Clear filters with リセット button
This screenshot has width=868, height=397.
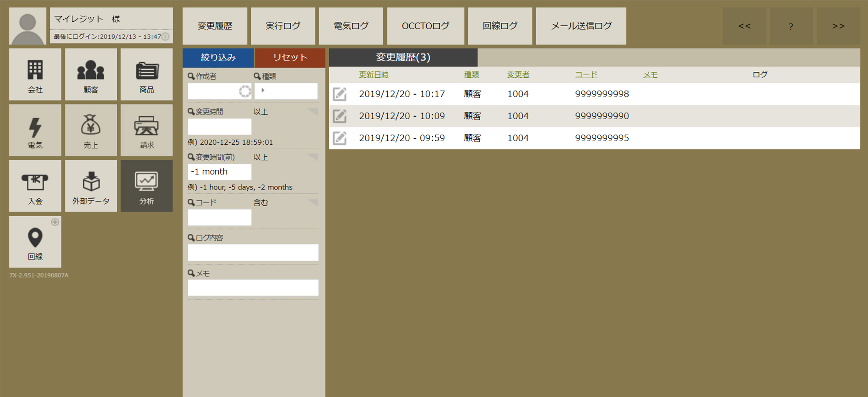(x=290, y=58)
